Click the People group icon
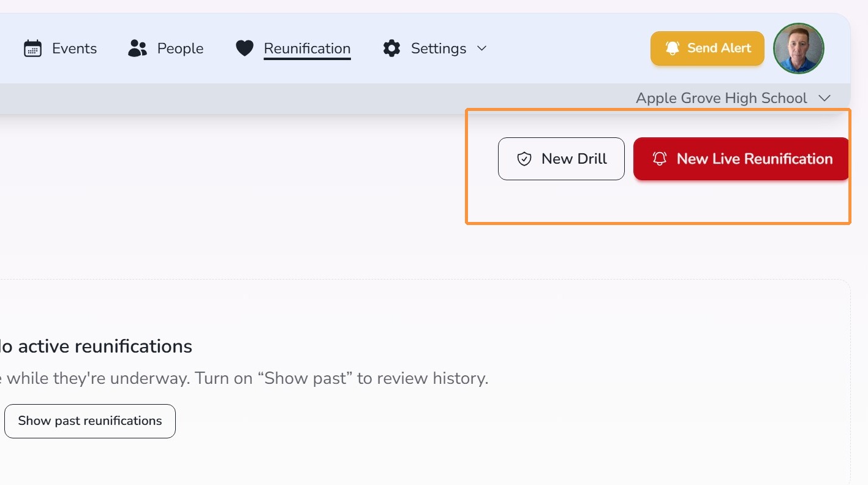868x485 pixels. (137, 48)
